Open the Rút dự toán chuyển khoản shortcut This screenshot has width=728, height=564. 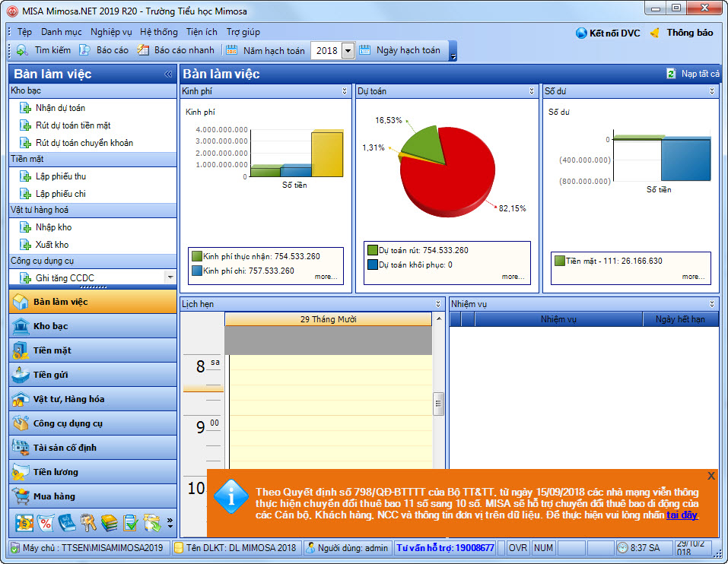(84, 143)
